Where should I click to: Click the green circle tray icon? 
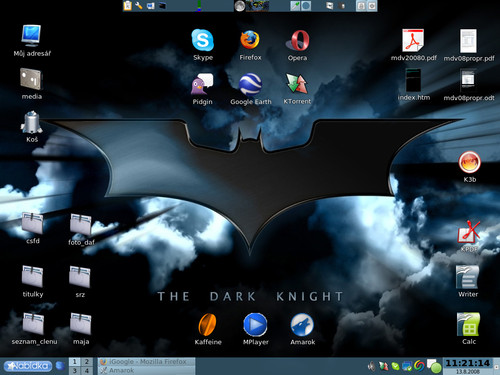(x=436, y=368)
